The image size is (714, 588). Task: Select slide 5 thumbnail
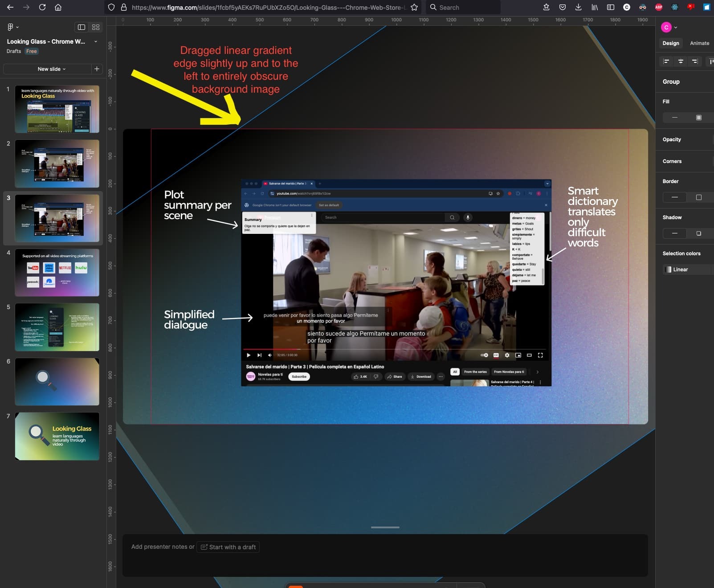pos(57,327)
